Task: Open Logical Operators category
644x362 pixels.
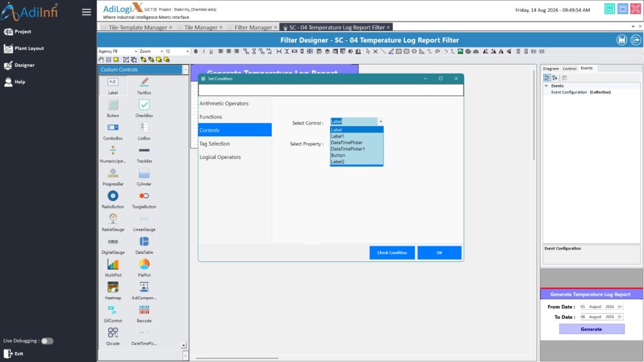Action: (235, 157)
